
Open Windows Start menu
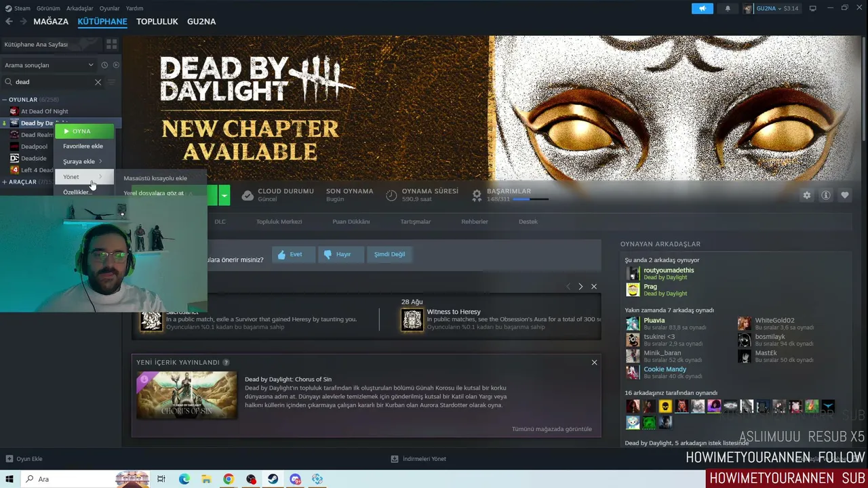pyautogui.click(x=9, y=479)
